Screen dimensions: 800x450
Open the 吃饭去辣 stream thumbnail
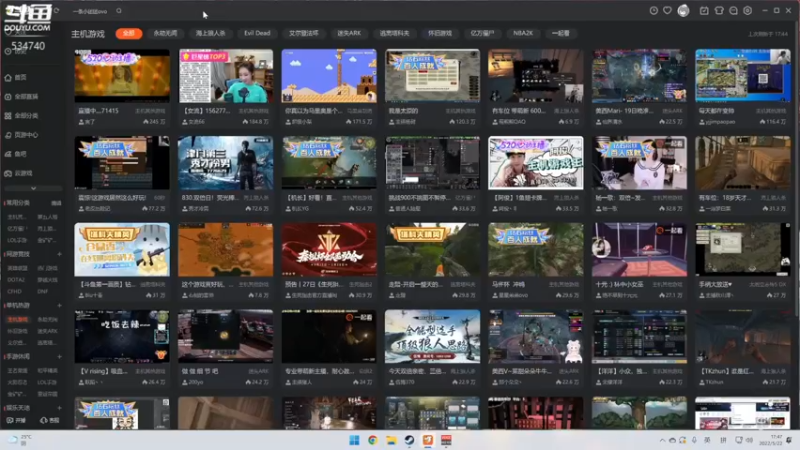pos(122,336)
